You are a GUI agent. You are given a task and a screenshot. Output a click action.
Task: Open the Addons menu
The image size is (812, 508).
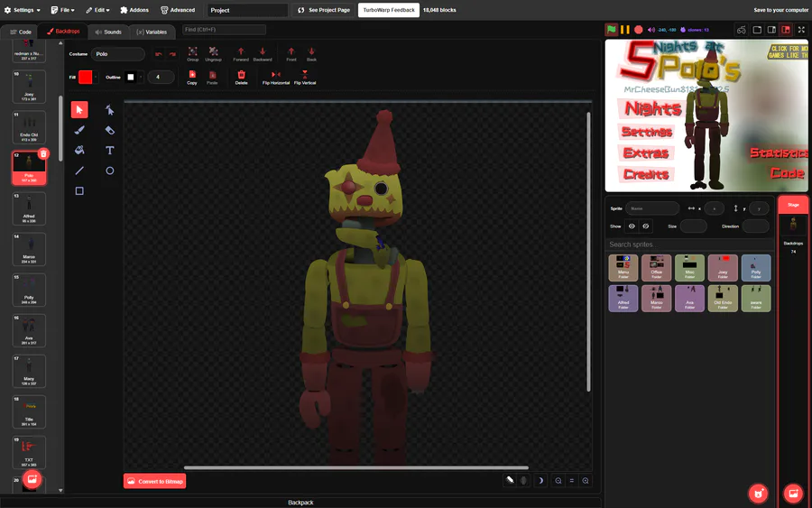[x=134, y=10]
